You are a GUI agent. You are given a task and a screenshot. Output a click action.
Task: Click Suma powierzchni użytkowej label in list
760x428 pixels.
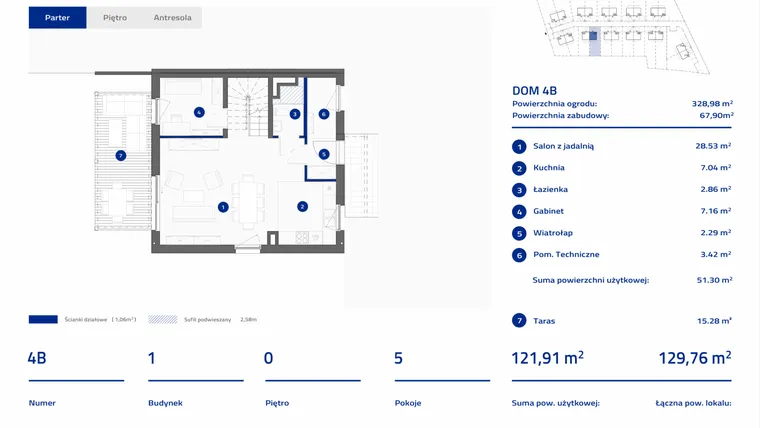pos(590,280)
